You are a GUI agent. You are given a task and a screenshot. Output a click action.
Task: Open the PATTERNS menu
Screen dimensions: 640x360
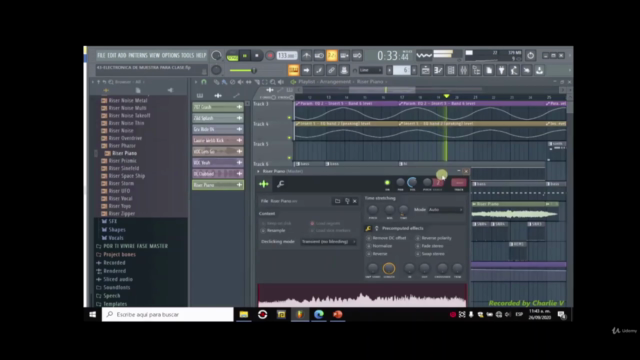point(138,56)
